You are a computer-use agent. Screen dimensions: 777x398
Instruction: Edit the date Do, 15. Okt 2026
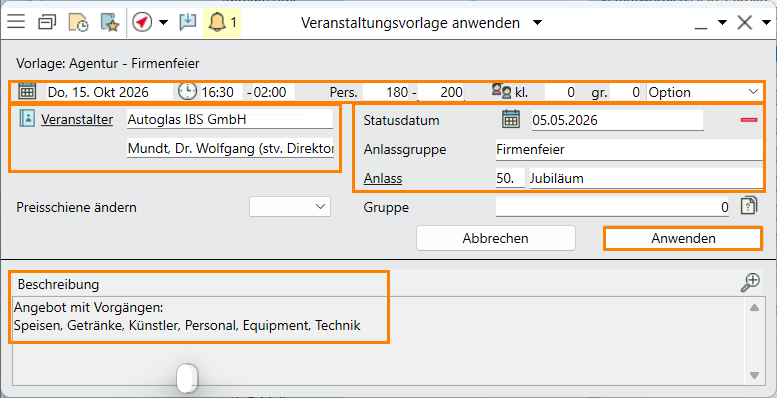109,92
